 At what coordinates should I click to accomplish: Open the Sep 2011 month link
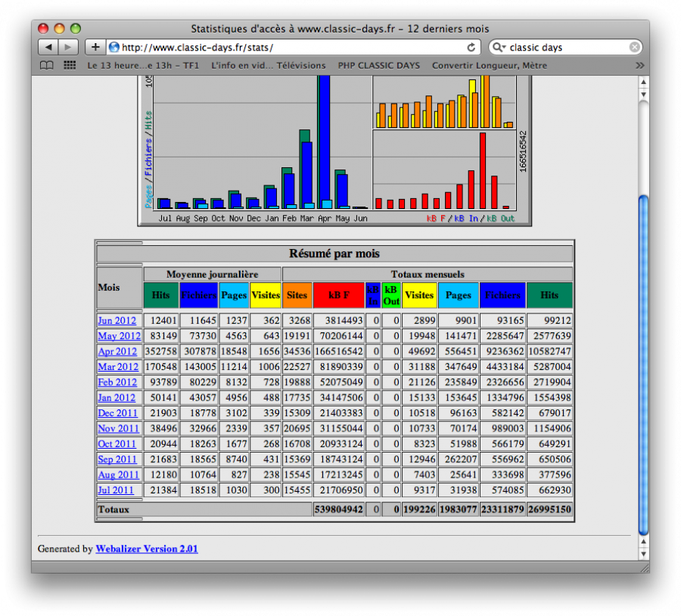pyautogui.click(x=117, y=459)
